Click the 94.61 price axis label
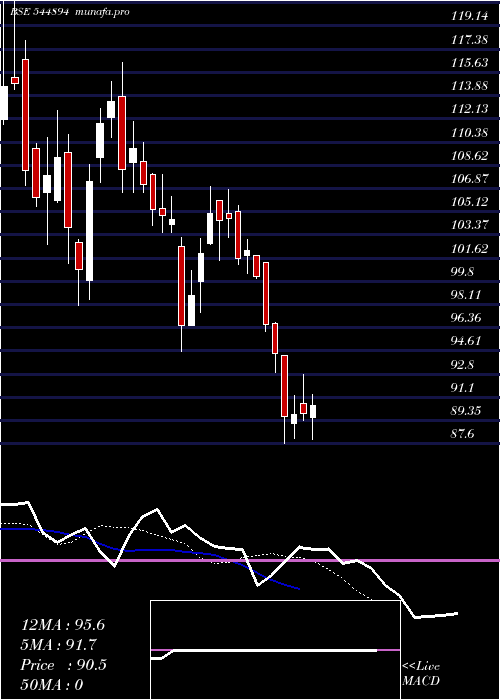This screenshot has height=700, width=500. tap(466, 341)
